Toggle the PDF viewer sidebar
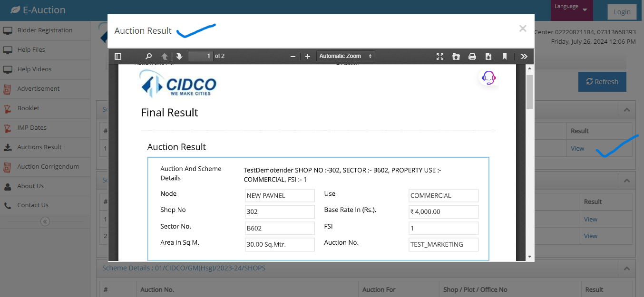The width and height of the screenshot is (644, 297). pos(118,56)
